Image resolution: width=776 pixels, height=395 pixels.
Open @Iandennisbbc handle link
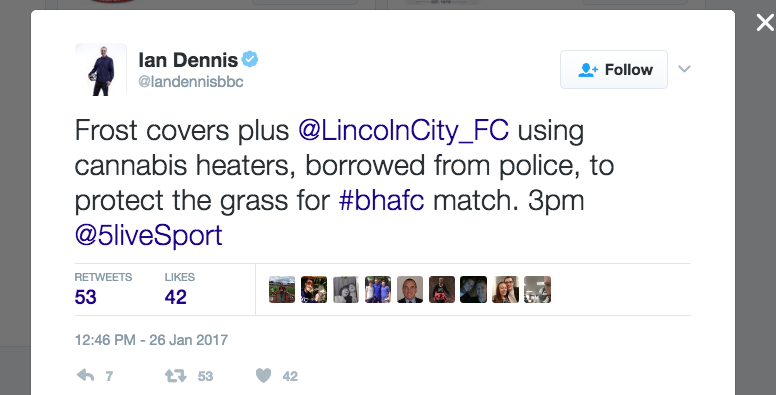(191, 82)
